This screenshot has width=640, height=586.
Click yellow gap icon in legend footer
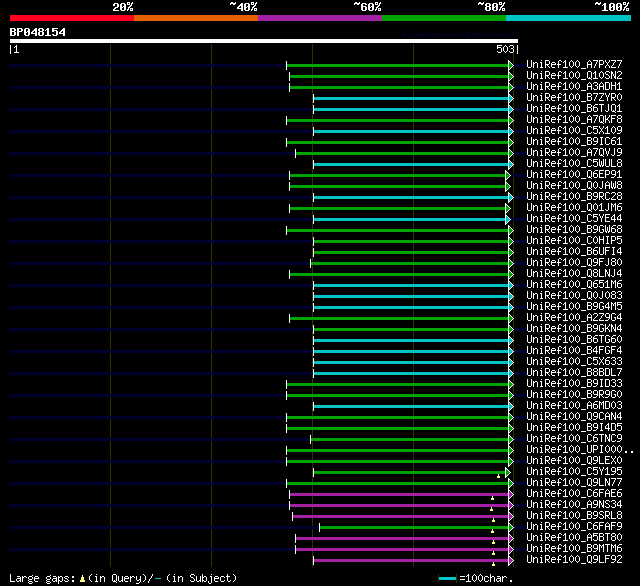(x=82, y=579)
